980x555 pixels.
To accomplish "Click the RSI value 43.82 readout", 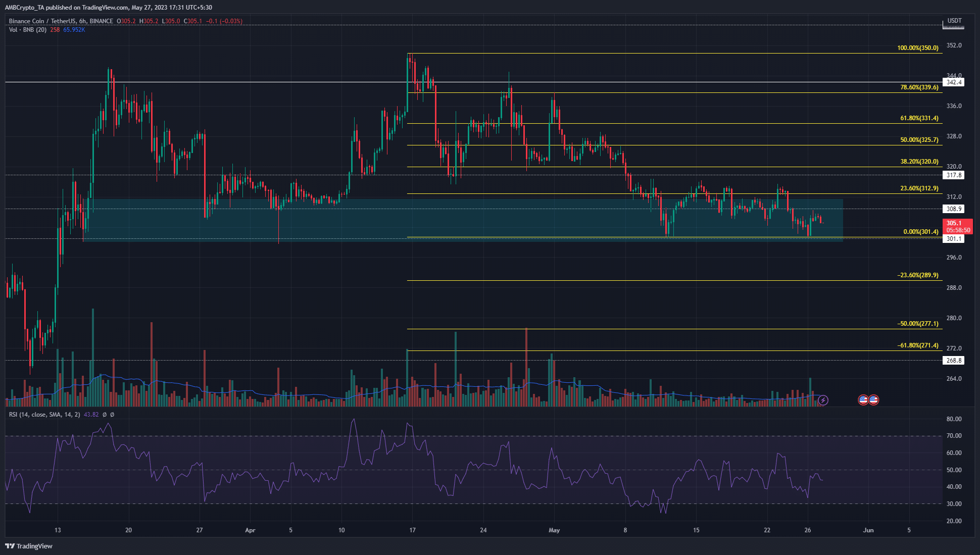I will click(91, 415).
